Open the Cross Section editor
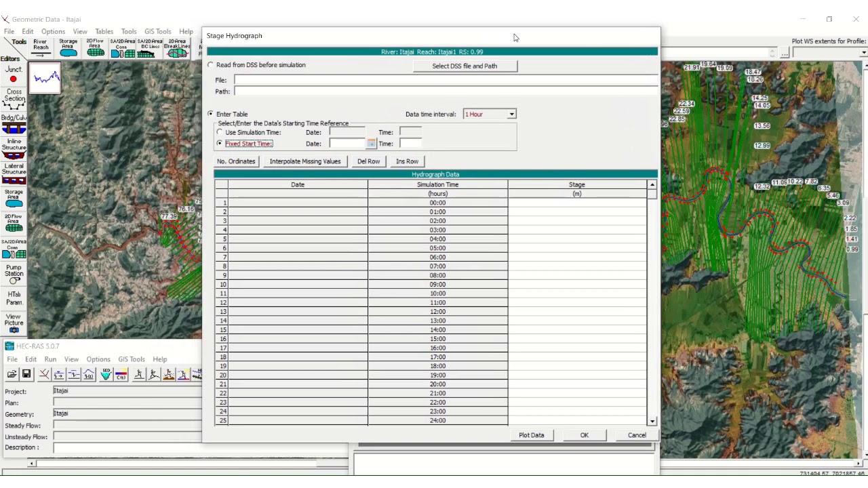Viewport: 868px width, 488px height. coord(14,99)
